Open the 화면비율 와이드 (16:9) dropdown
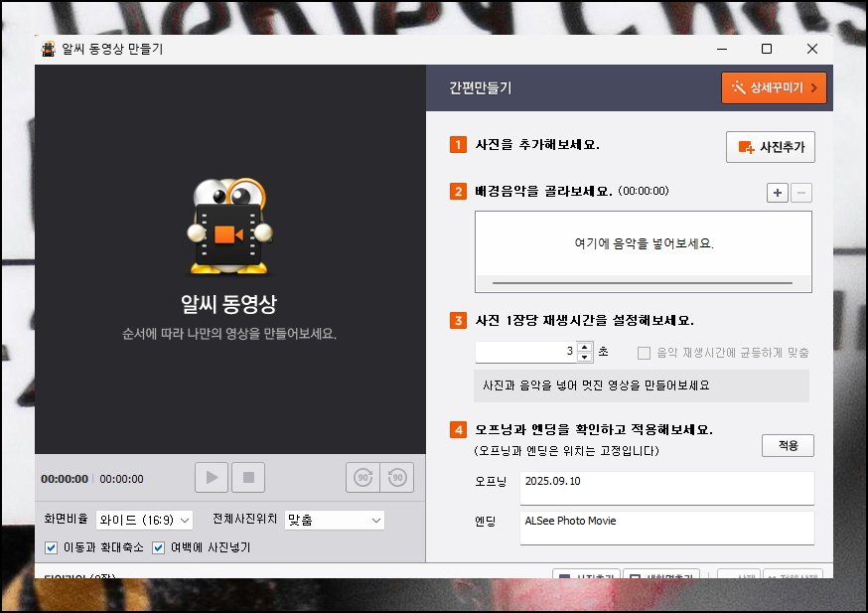Viewport: 868px width, 613px height. pyautogui.click(x=144, y=520)
